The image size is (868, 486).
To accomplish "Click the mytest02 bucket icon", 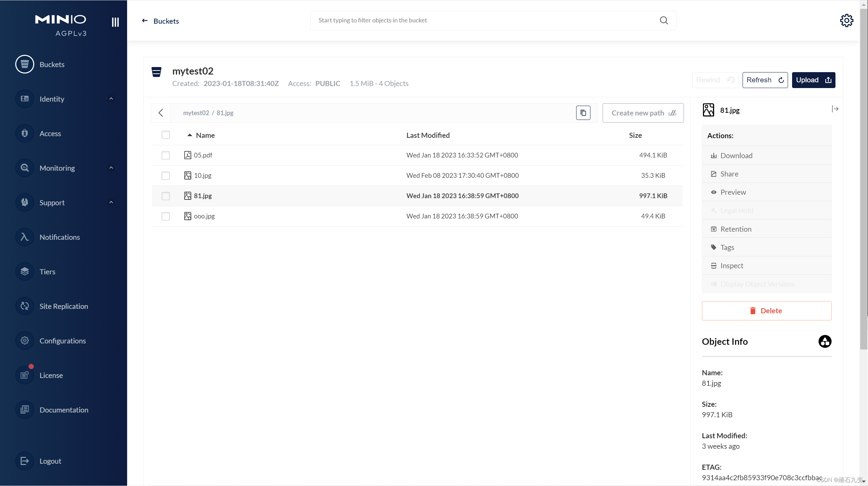I will click(156, 72).
